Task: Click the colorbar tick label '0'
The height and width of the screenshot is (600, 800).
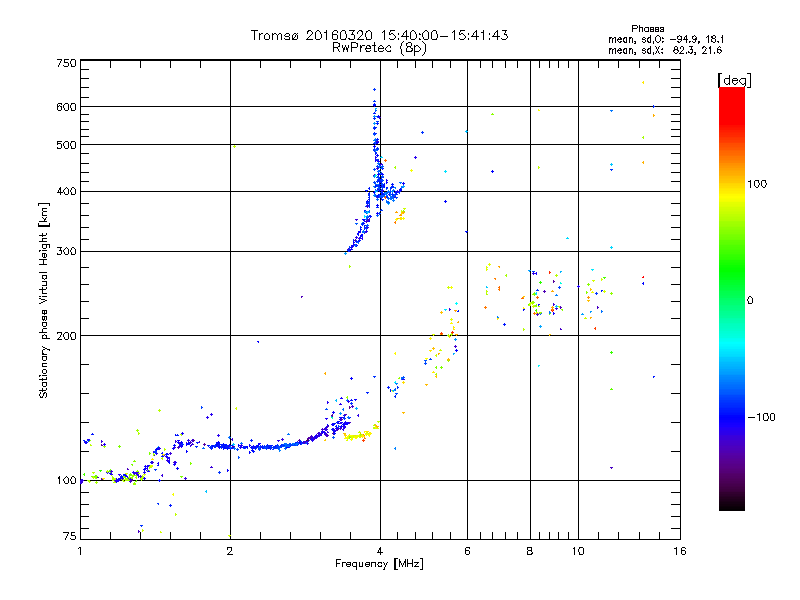Action: pyautogui.click(x=750, y=301)
